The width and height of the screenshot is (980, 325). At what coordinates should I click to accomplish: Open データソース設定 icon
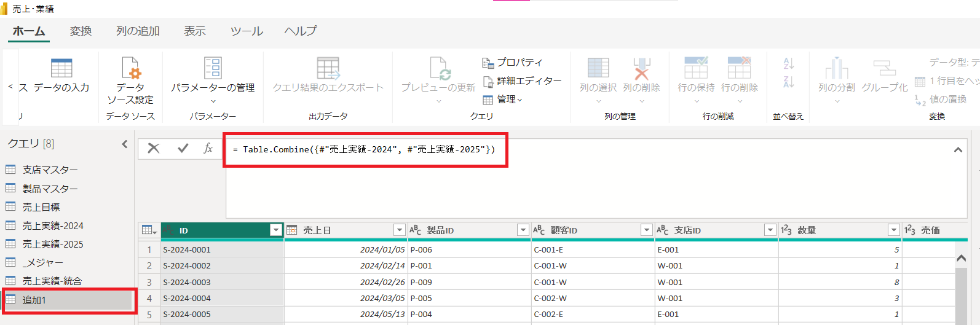click(131, 68)
